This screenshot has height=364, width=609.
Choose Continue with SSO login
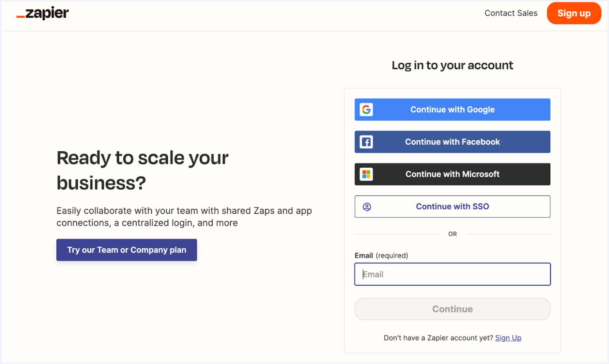[x=452, y=206]
